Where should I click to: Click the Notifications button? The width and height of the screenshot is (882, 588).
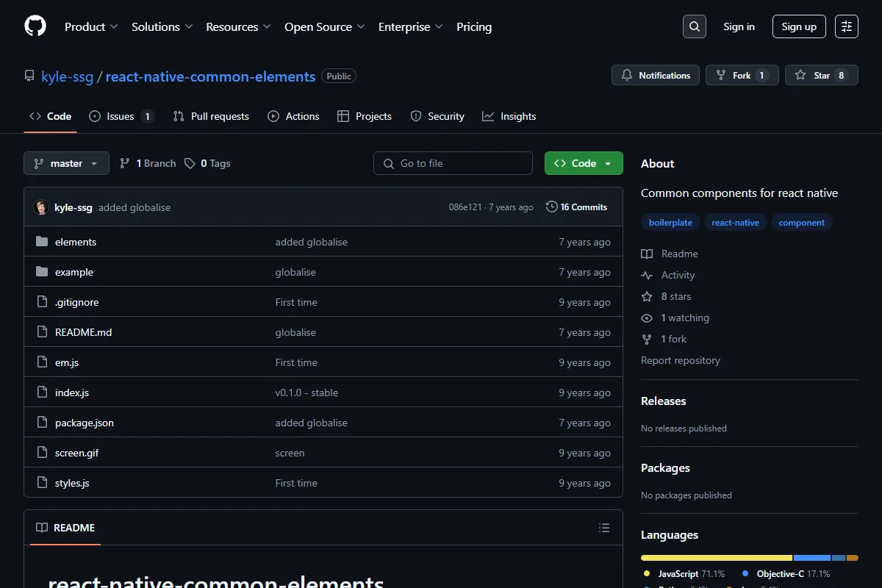[x=656, y=75]
